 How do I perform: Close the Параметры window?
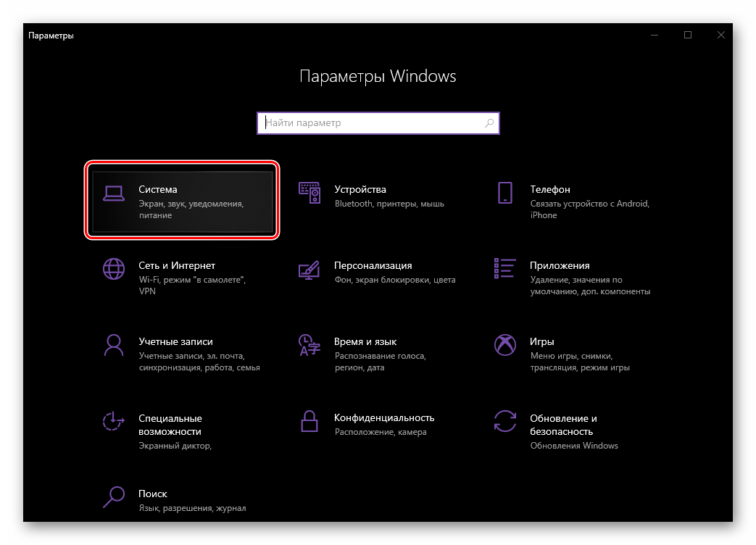coord(720,36)
